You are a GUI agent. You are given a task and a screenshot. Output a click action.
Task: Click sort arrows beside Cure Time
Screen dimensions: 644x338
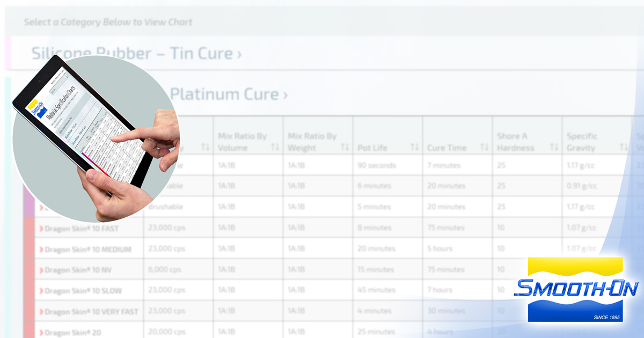tap(485, 148)
